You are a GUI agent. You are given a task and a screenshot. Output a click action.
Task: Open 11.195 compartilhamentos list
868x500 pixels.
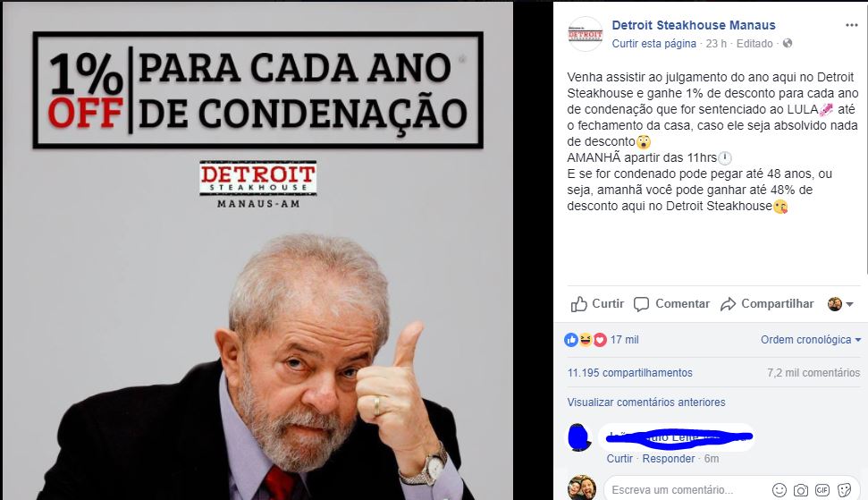coord(630,373)
